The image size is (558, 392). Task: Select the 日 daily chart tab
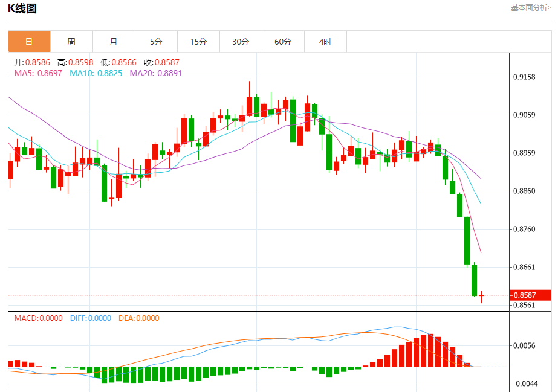point(29,42)
